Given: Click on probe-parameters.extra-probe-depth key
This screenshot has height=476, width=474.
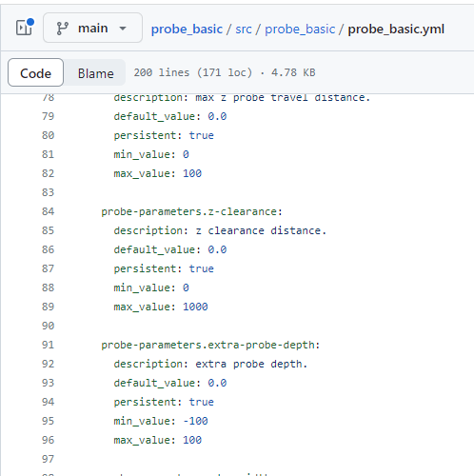Looking at the screenshot, I should 210,345.
